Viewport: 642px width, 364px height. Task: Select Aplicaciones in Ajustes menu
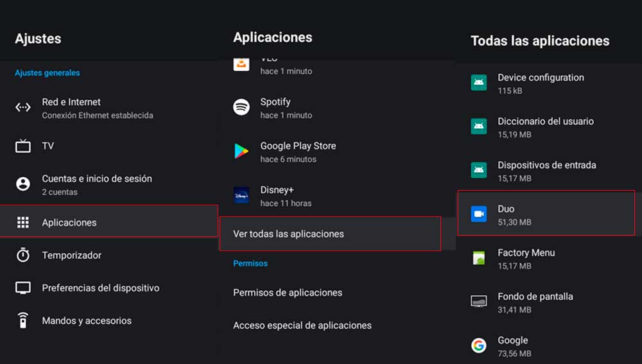click(x=109, y=221)
